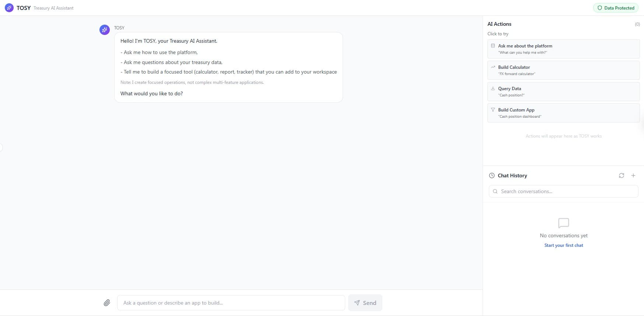Screen dimensions: 644x316
Task: Click the shield icon in Data Protected badge
Action: tap(600, 7)
